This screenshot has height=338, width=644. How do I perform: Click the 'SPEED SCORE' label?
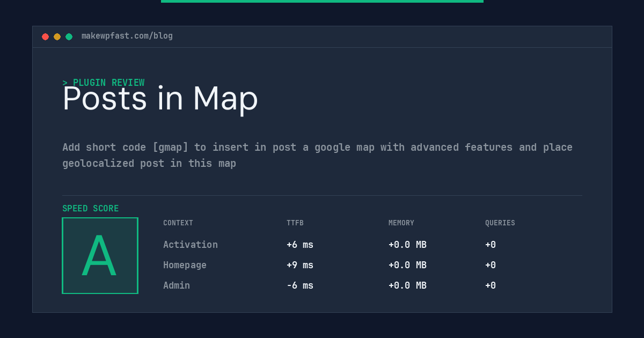click(91, 208)
